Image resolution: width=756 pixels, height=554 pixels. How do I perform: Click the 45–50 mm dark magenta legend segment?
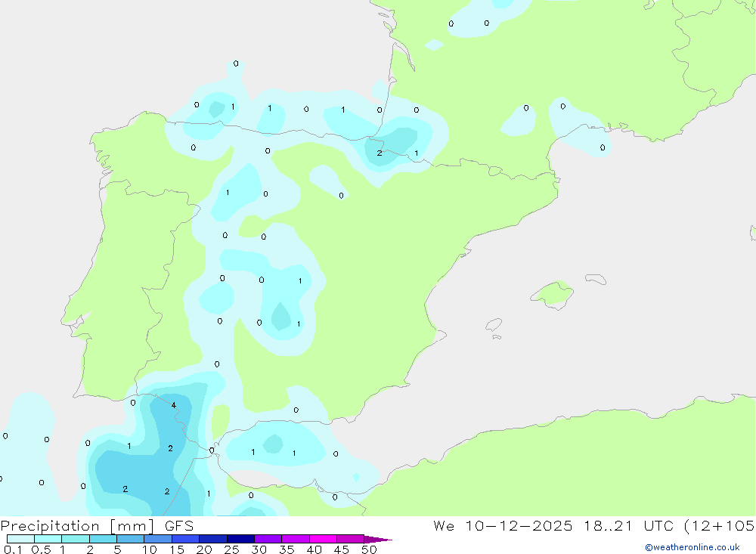351,539
